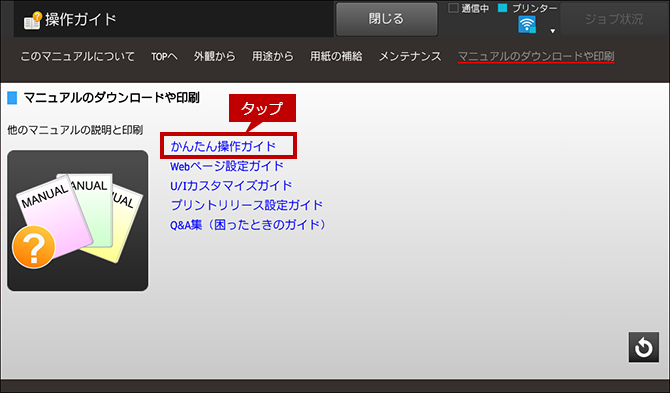Open the メンテナンス tab
Screen dimensions: 670x393
pyautogui.click(x=410, y=56)
